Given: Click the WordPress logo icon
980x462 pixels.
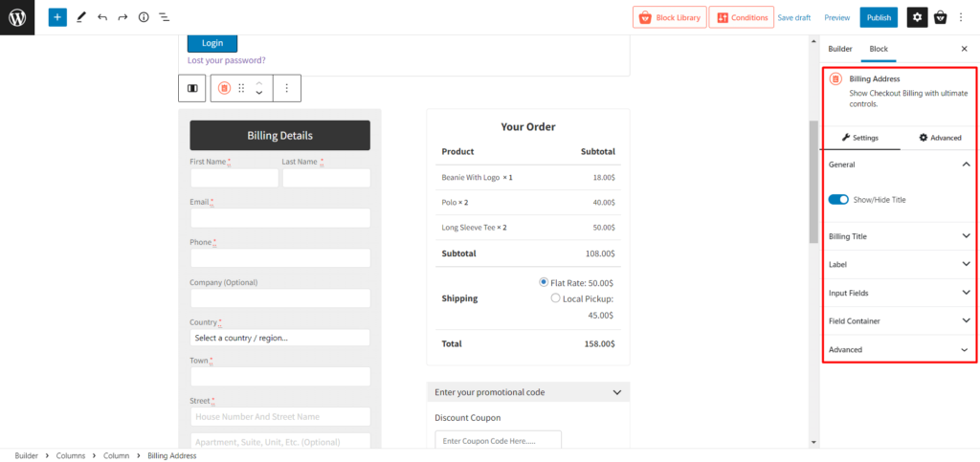Looking at the screenshot, I should [17, 17].
